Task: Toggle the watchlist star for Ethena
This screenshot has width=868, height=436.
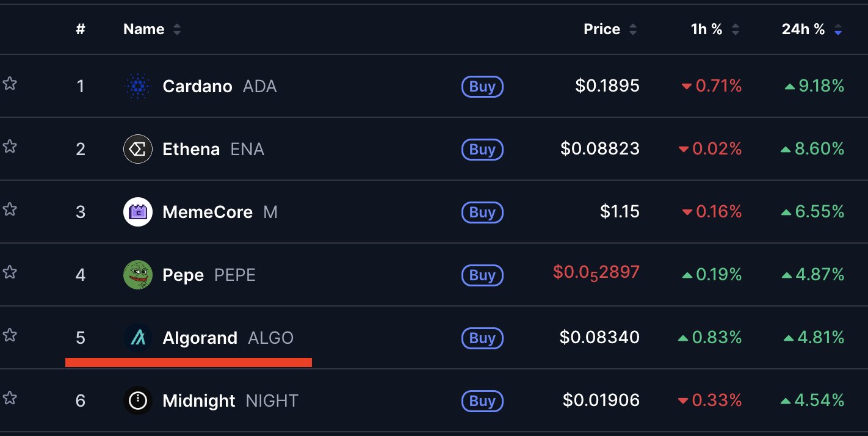Action: click(9, 147)
